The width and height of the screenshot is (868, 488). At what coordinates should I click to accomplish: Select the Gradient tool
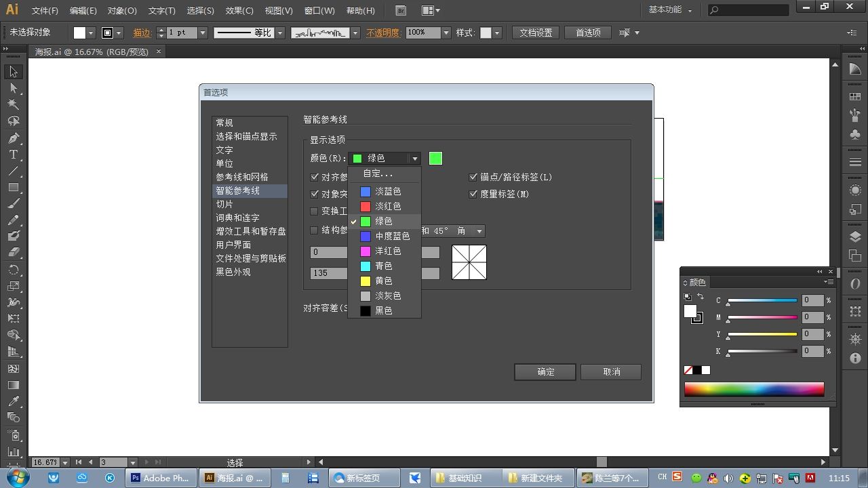point(13,385)
